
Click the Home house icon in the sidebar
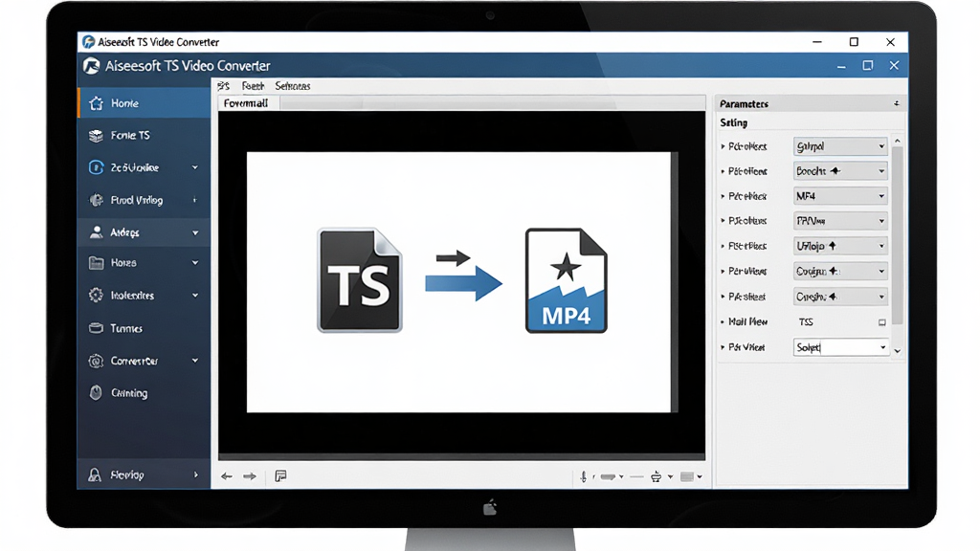[96, 103]
